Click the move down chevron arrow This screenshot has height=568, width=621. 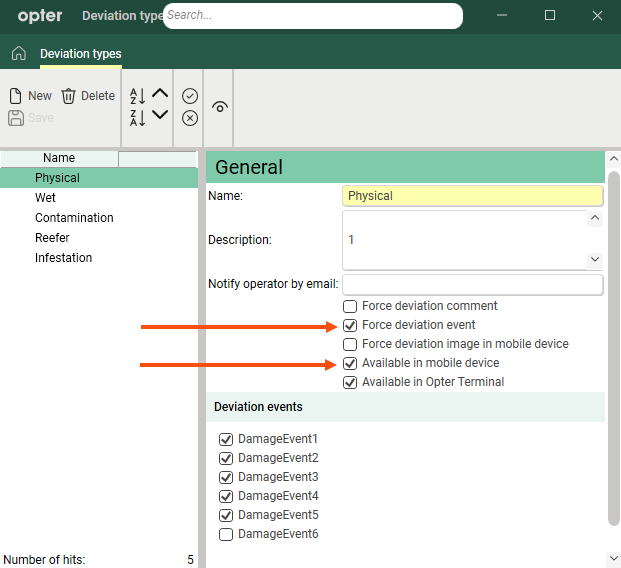pos(160,116)
